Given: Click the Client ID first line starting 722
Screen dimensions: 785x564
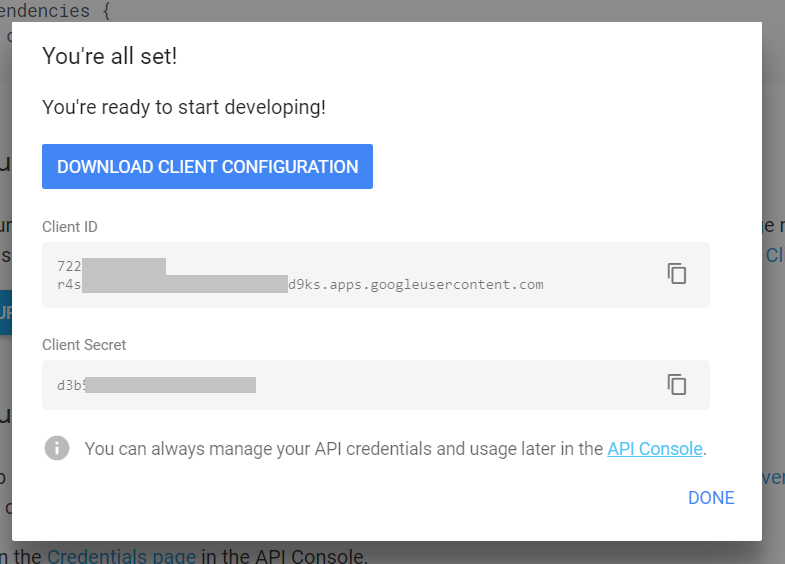Looking at the screenshot, I should click(69, 266).
